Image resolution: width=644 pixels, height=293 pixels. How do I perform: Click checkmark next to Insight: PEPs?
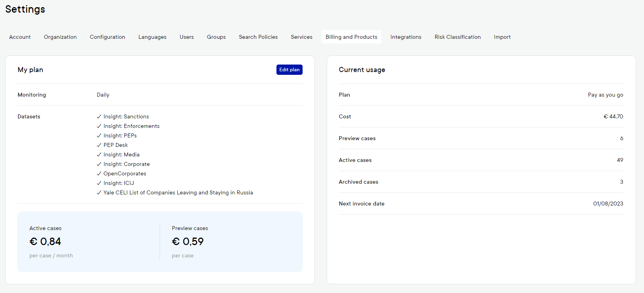click(99, 135)
